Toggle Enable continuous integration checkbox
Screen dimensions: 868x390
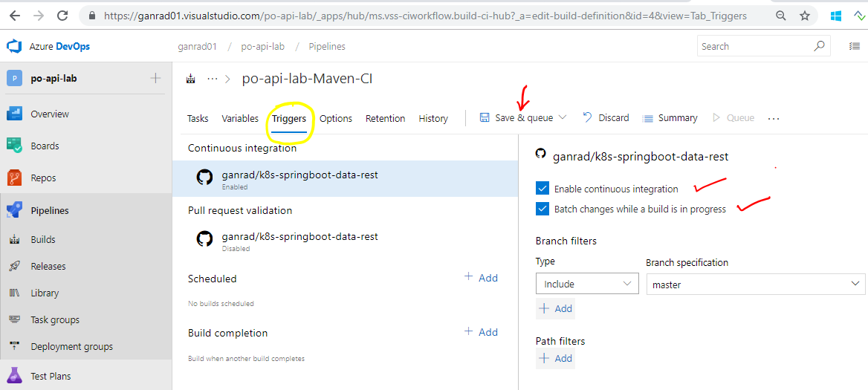[542, 189]
